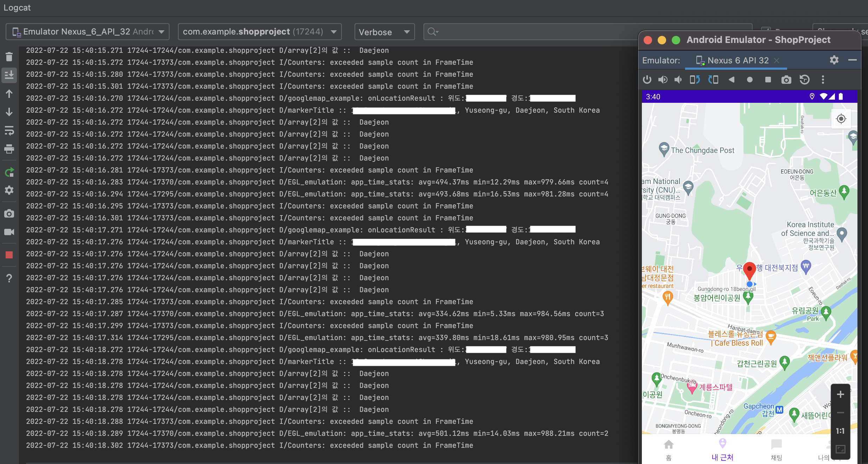Click emulator zoom in plus button

point(840,394)
